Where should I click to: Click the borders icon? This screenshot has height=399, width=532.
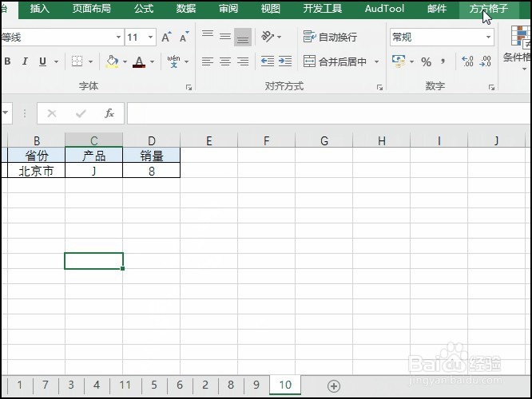coord(77,61)
